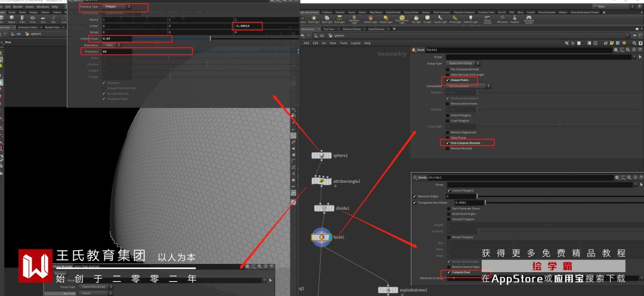The width and height of the screenshot is (644, 296).
Task: Open help icon in facet1 parameters
Action: (x=640, y=49)
